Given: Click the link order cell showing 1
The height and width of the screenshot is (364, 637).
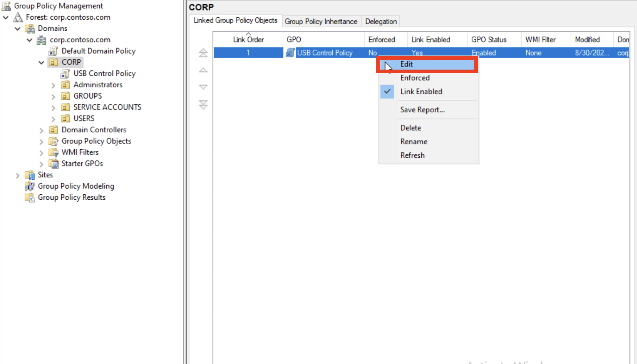Looking at the screenshot, I should 248,53.
